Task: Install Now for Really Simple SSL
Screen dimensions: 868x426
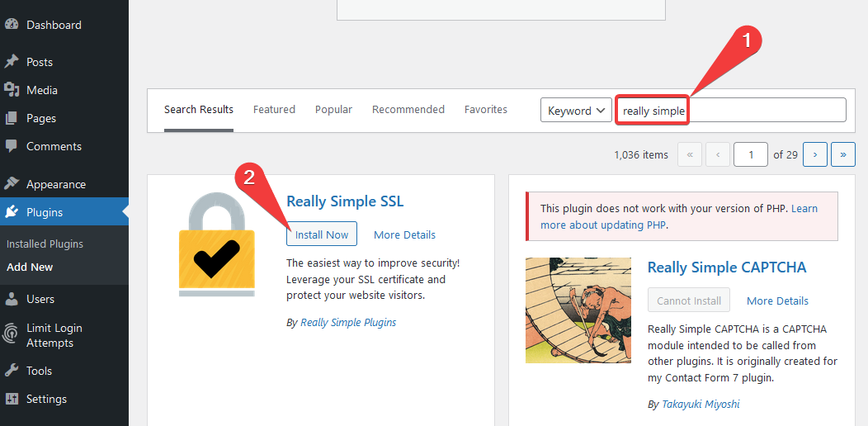Action: coord(322,234)
